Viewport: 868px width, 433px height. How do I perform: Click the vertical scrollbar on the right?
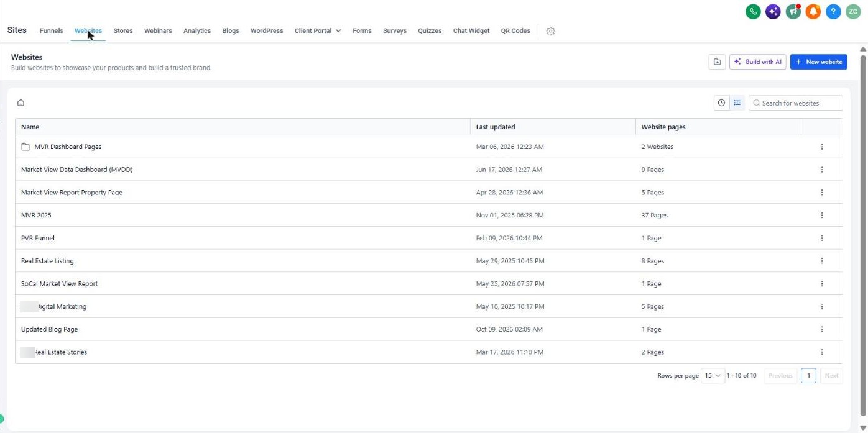point(863,236)
